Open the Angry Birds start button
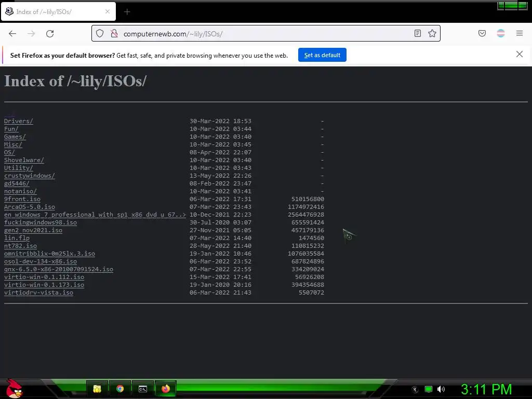Image resolution: width=532 pixels, height=399 pixels. click(14, 389)
